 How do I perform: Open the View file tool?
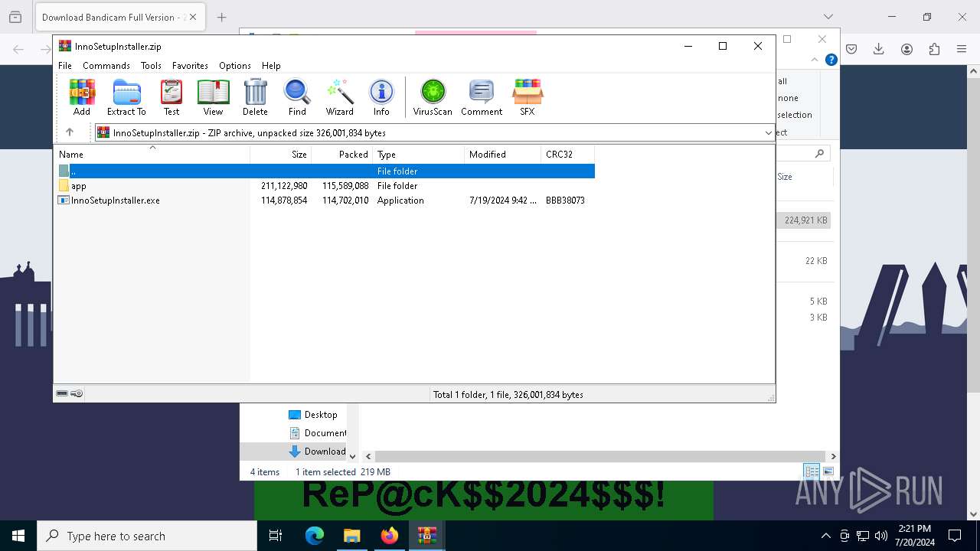tap(213, 97)
